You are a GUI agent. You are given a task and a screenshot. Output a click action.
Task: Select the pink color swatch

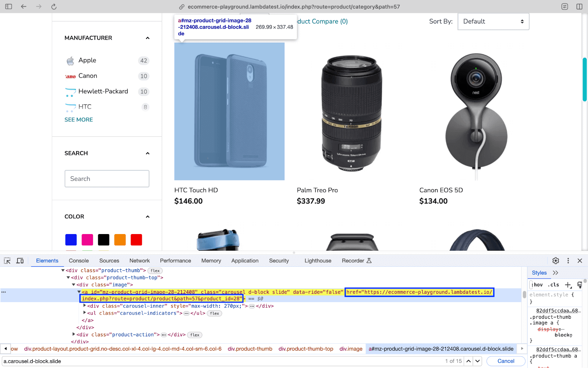coord(87,240)
